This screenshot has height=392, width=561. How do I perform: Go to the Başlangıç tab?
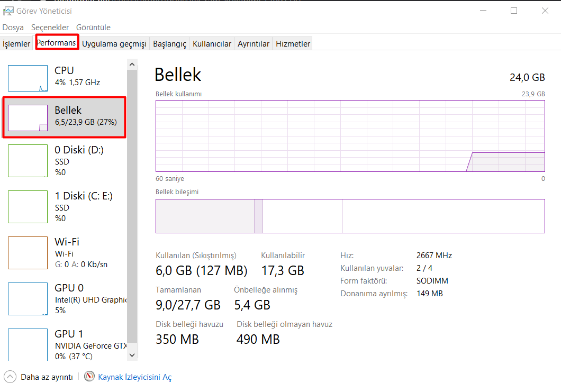tap(169, 44)
